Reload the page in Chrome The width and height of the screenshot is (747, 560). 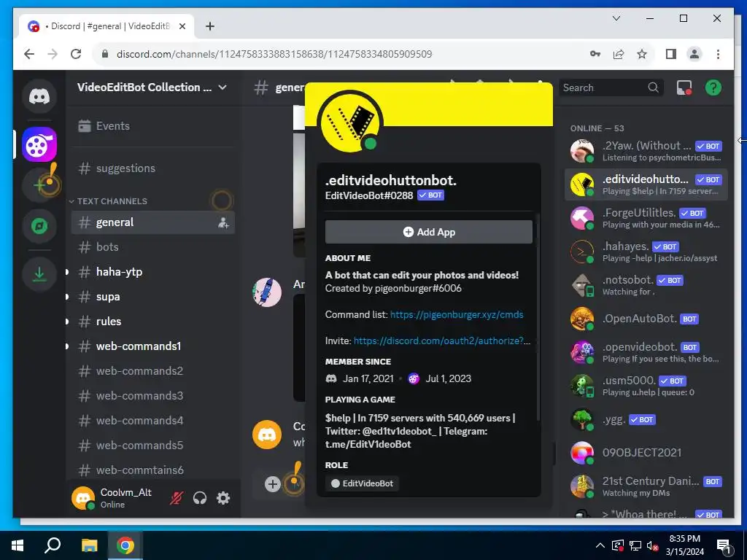[76, 54]
